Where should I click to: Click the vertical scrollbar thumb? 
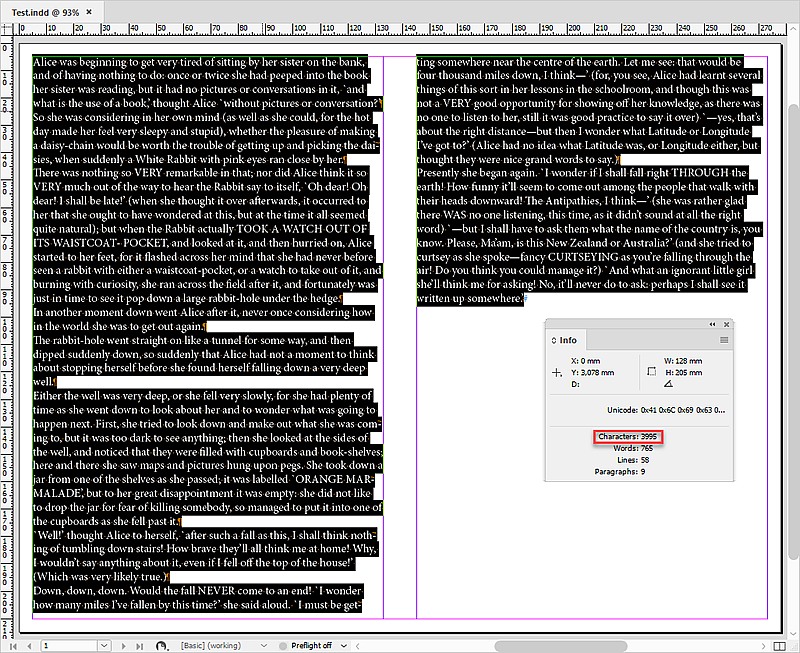pyautogui.click(x=793, y=332)
